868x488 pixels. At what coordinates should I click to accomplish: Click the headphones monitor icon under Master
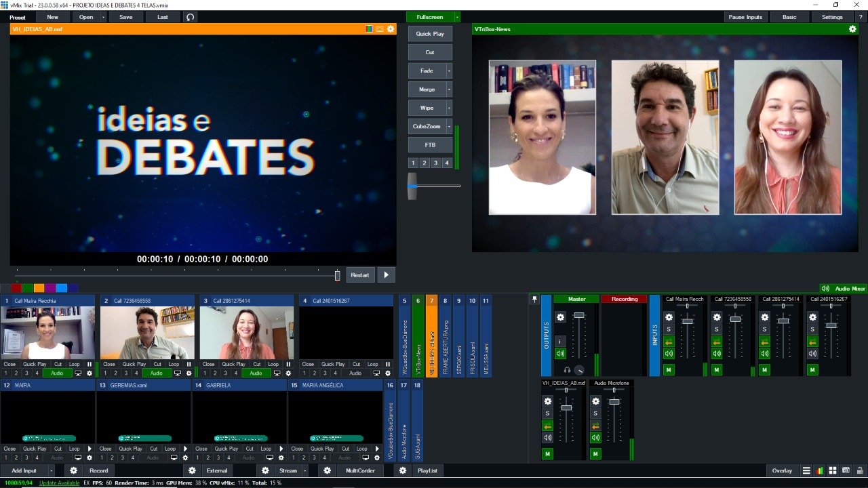567,370
